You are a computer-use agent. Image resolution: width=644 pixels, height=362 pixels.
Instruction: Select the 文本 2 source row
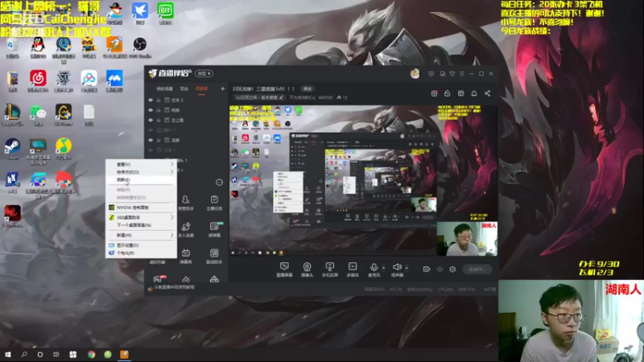187,100
